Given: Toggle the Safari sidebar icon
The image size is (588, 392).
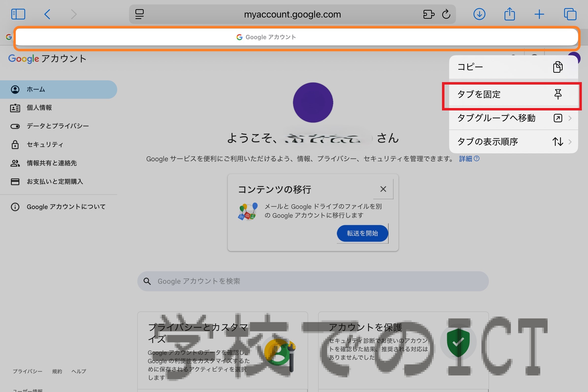Looking at the screenshot, I should pos(18,14).
